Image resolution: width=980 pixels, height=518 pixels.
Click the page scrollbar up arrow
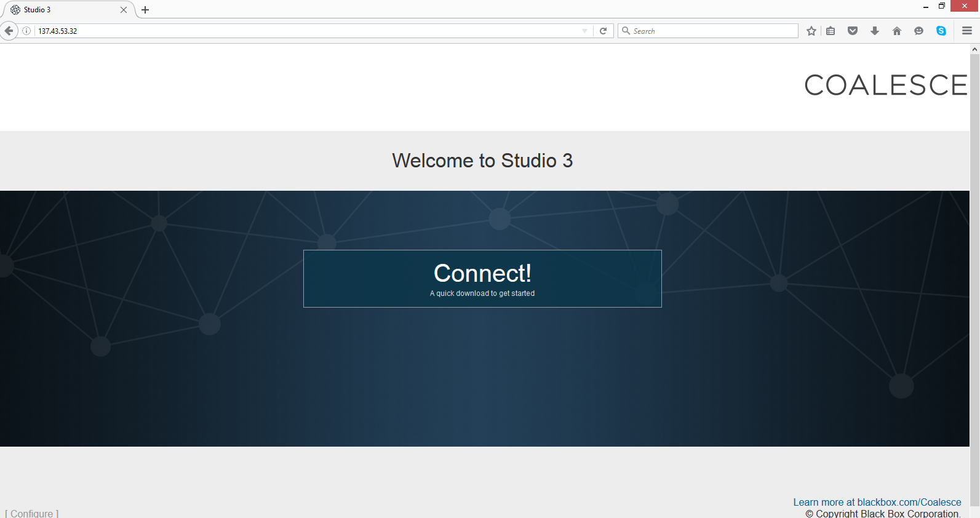click(974, 49)
